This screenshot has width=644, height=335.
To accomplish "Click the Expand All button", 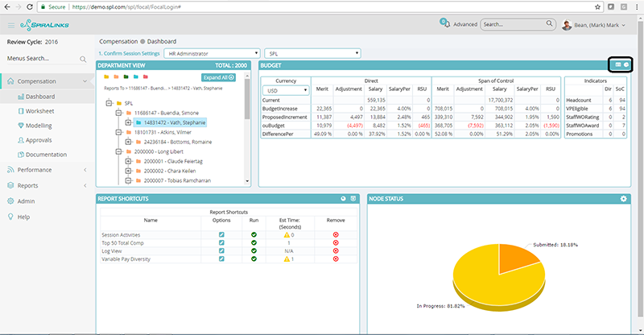I will point(219,77).
